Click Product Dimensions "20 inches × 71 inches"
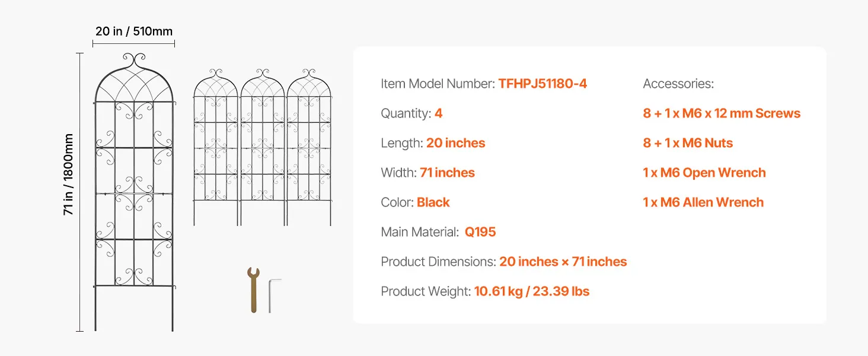Image resolution: width=868 pixels, height=356 pixels. [x=563, y=262]
